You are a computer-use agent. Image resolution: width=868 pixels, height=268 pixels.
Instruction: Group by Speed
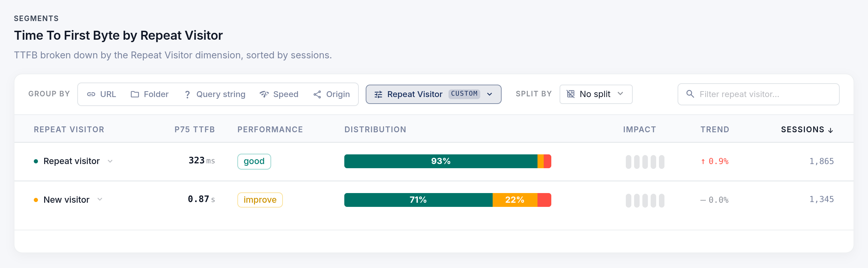(279, 94)
